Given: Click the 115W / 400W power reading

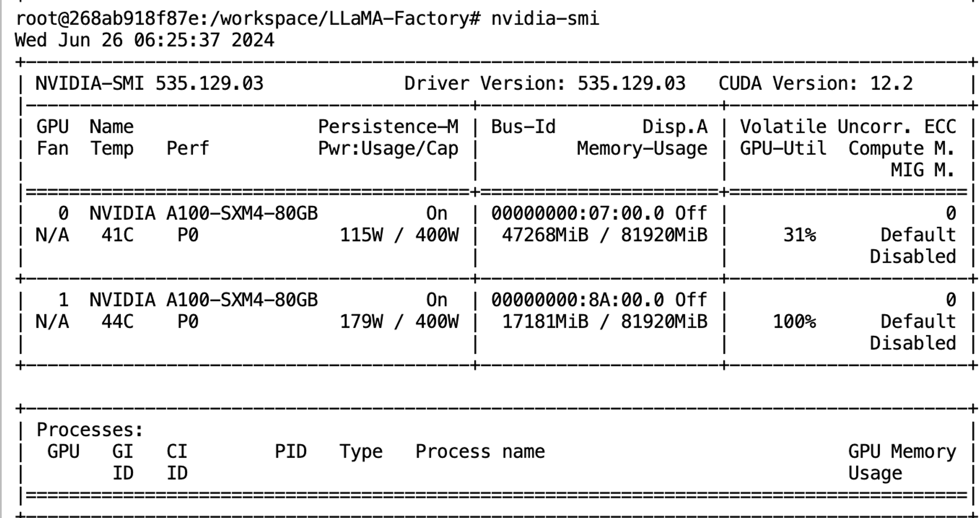Looking at the screenshot, I should click(x=399, y=235).
